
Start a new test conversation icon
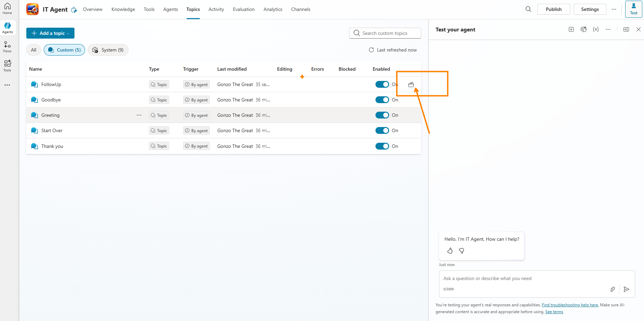571,30
